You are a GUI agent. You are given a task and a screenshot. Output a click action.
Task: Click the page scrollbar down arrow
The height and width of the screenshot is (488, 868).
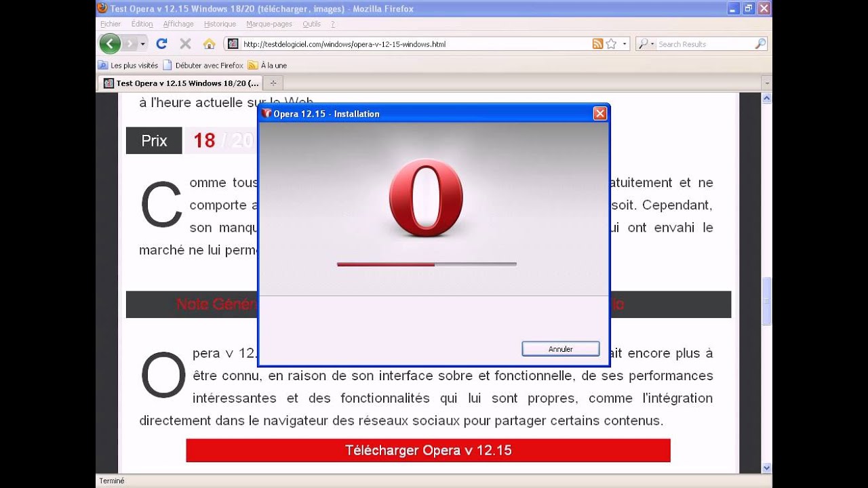coord(767,468)
